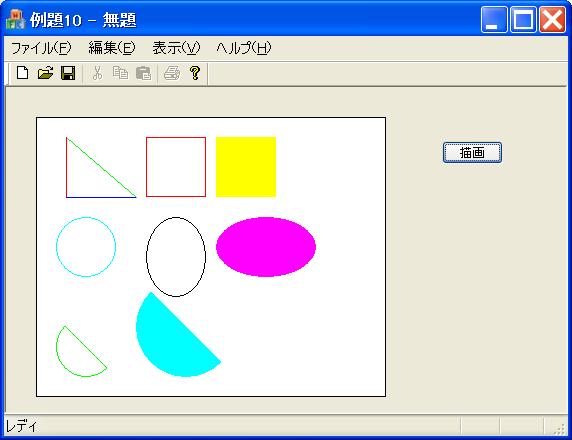The height and width of the screenshot is (440, 572).
Task: Open the 編集(E) menu
Action: point(112,48)
